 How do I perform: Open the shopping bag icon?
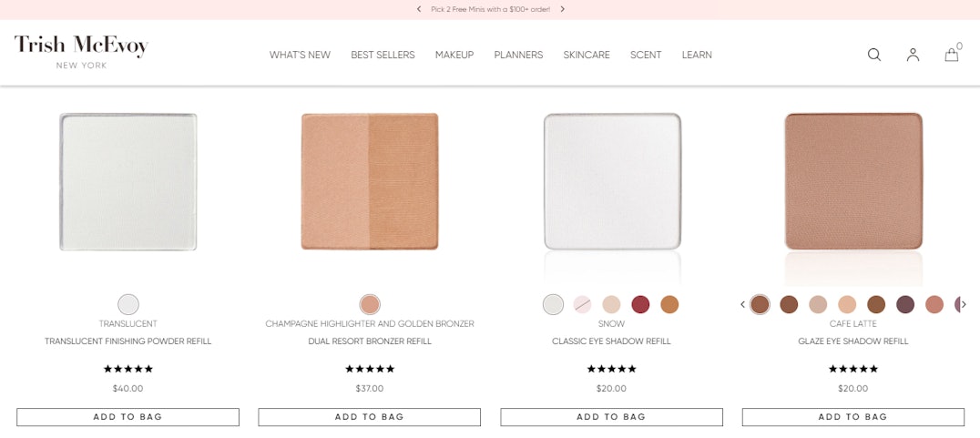[952, 54]
